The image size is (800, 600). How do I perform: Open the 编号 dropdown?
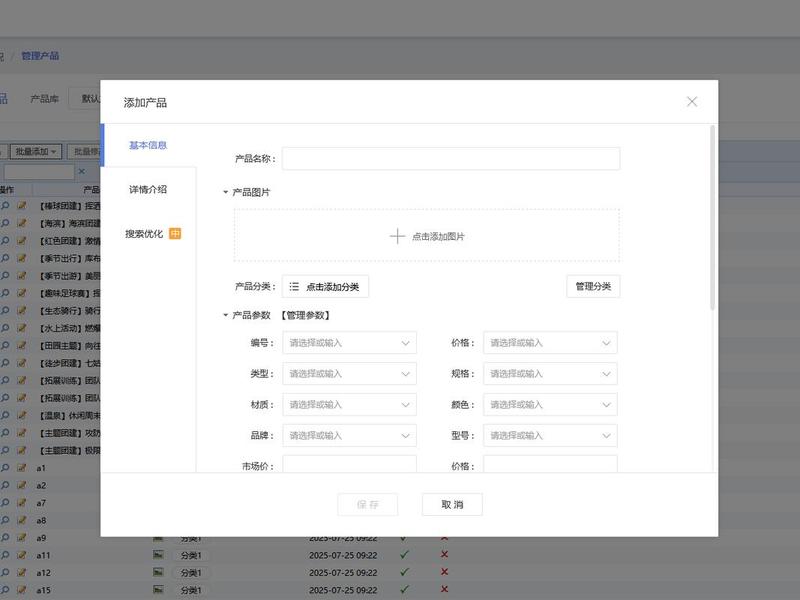pos(349,343)
